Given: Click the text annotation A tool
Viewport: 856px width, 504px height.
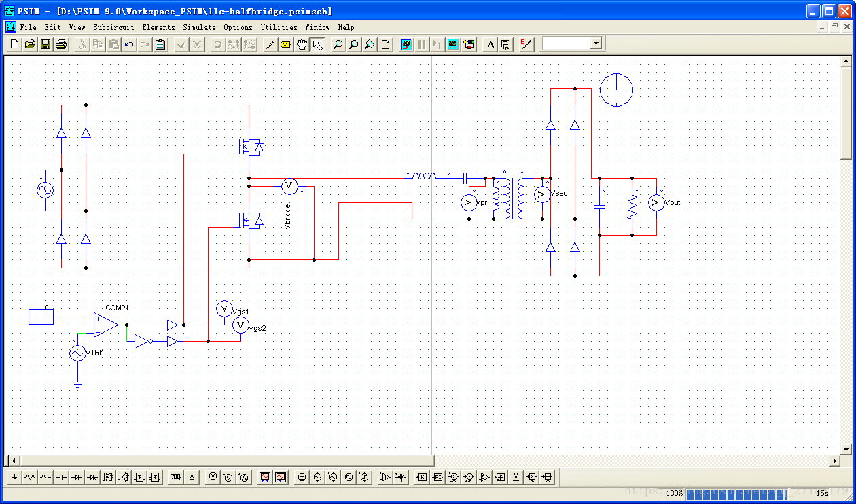Looking at the screenshot, I should (491, 44).
